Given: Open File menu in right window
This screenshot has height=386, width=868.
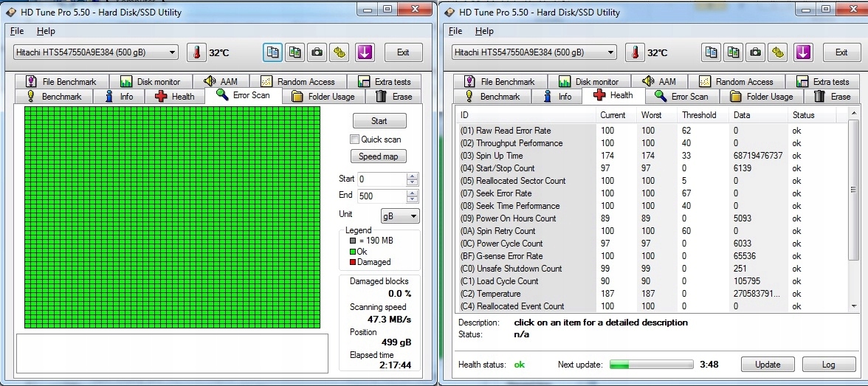Looking at the screenshot, I should click(455, 31).
